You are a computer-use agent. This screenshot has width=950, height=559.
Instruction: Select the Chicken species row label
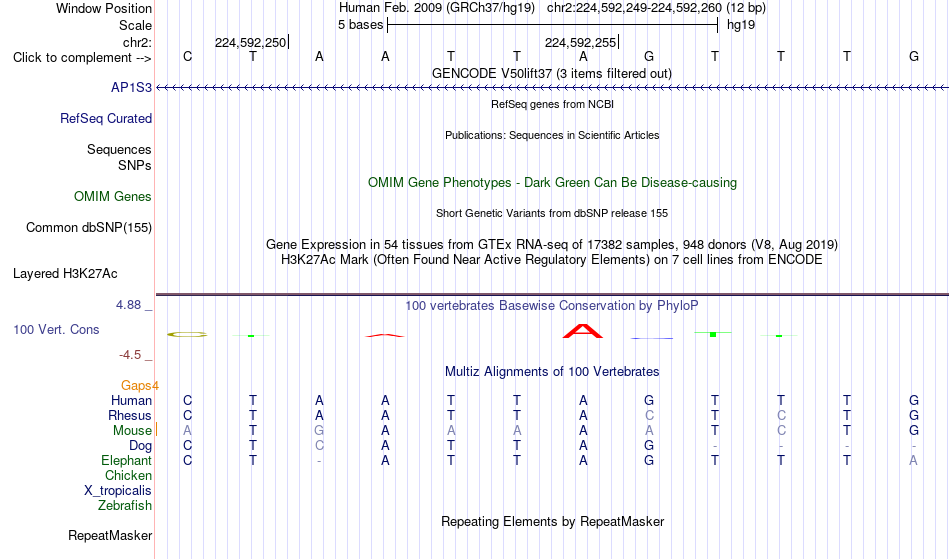128,476
